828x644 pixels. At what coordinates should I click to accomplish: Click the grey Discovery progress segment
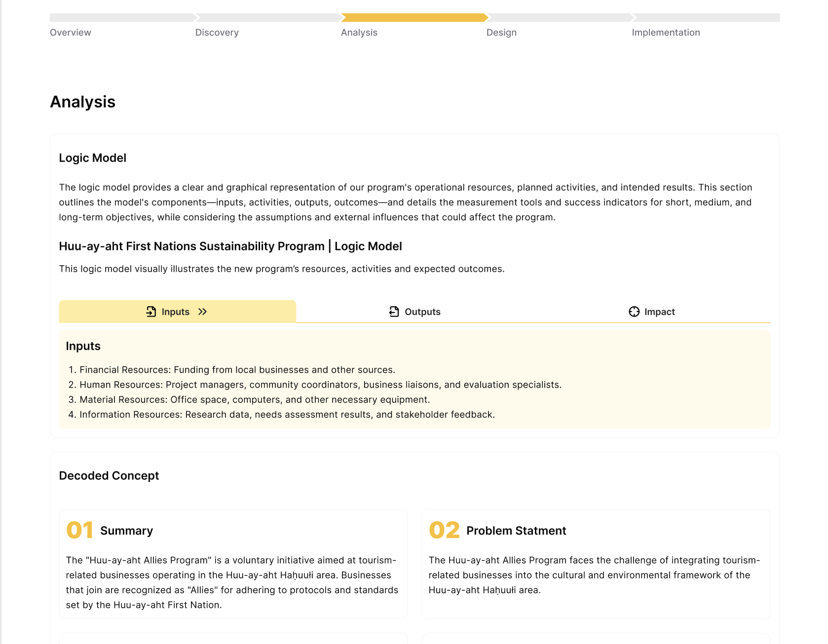click(x=269, y=18)
